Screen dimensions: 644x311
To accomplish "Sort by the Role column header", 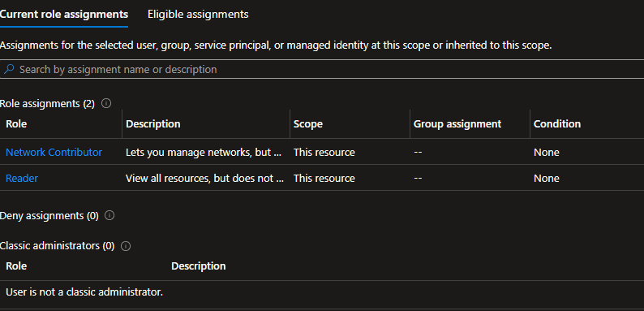I will (16, 123).
